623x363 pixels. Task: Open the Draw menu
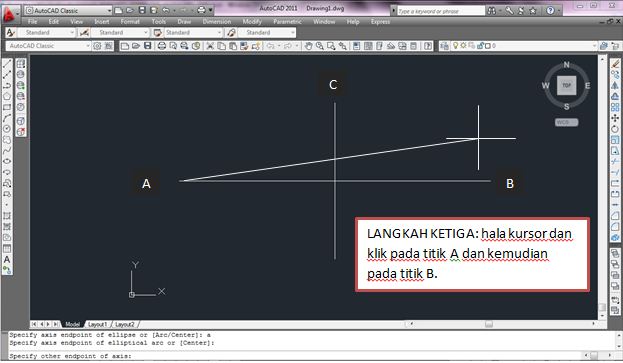[x=184, y=21]
